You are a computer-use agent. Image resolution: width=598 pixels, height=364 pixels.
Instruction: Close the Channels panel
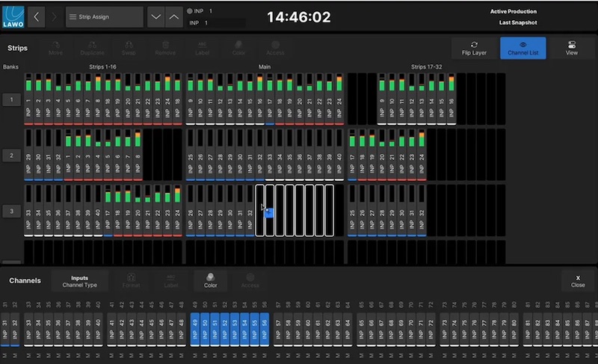click(x=577, y=281)
